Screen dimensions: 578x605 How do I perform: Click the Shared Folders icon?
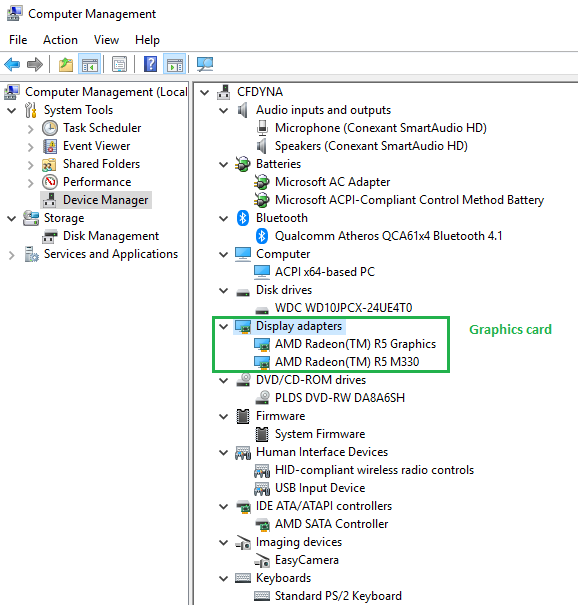point(49,165)
